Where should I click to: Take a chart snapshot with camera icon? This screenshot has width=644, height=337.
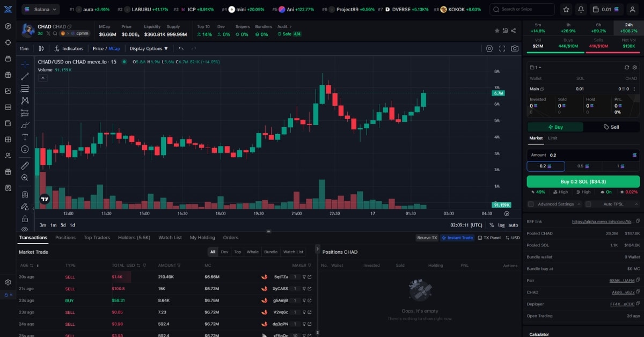pos(515,48)
